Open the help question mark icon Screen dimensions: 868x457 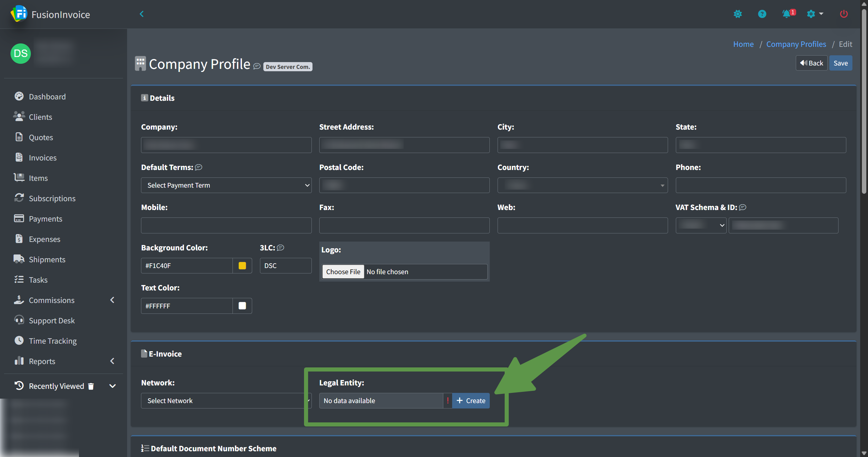[x=762, y=14]
